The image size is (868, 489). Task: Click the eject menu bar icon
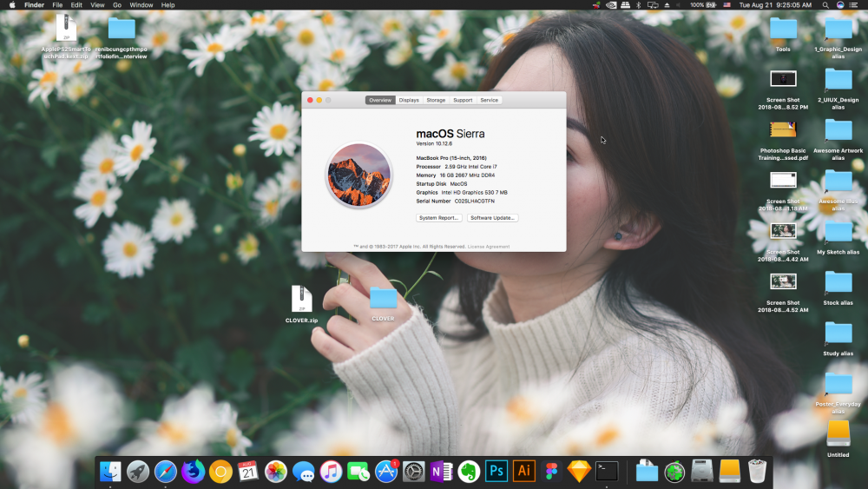[x=667, y=5]
